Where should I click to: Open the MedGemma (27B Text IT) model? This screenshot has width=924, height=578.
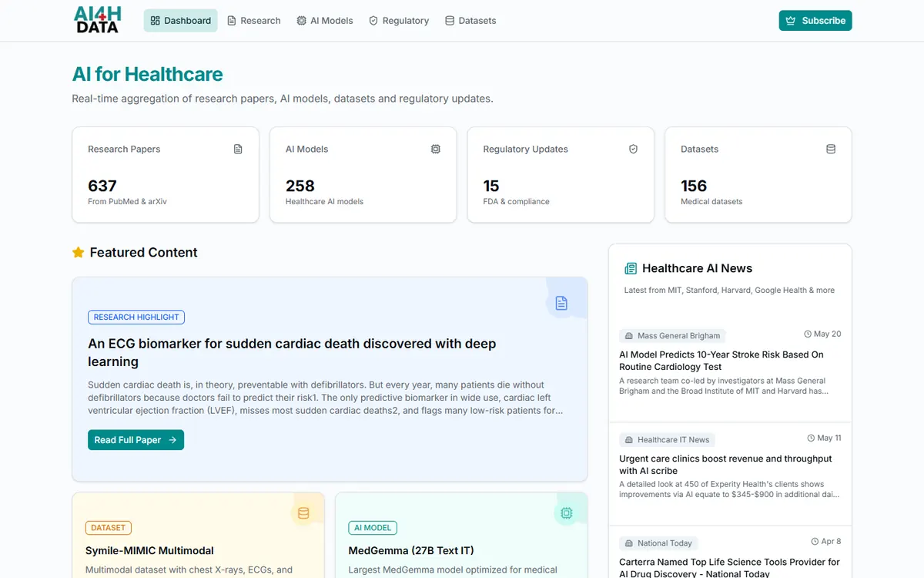coord(411,550)
